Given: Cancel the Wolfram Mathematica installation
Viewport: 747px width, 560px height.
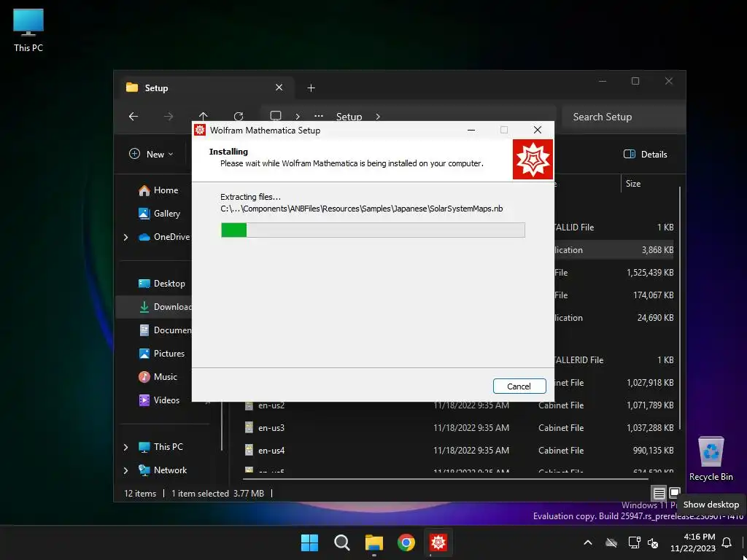Looking at the screenshot, I should pyautogui.click(x=519, y=386).
